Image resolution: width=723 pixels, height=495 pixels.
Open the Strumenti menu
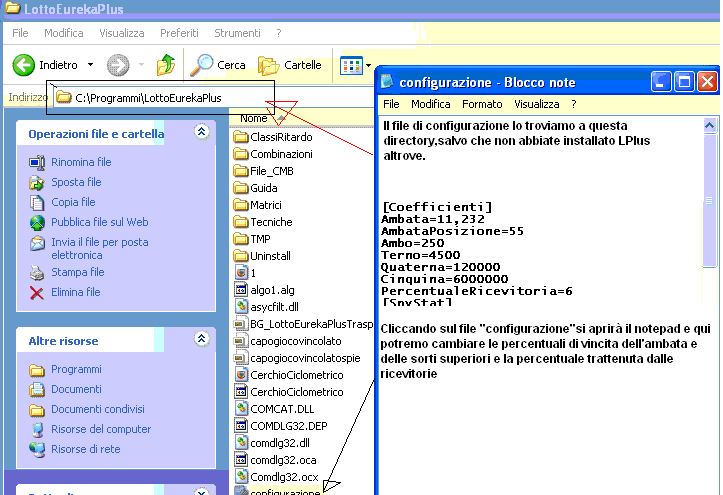(x=237, y=33)
